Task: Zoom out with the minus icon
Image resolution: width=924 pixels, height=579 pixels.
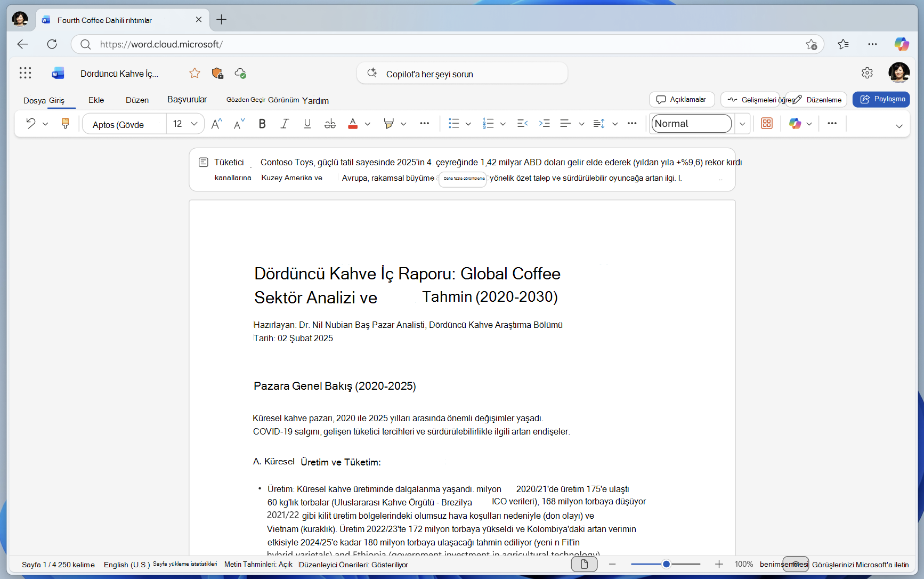Action: [612, 564]
